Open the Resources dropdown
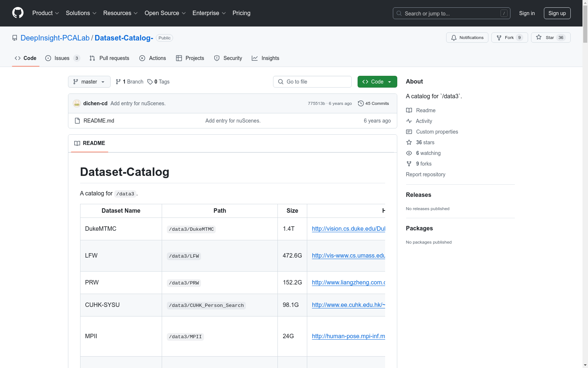 [121, 13]
